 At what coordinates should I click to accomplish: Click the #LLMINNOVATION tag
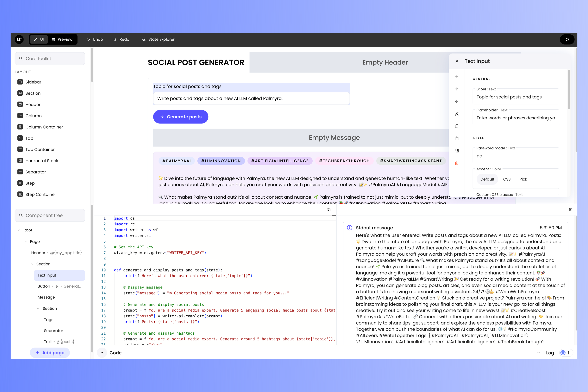[x=221, y=161]
